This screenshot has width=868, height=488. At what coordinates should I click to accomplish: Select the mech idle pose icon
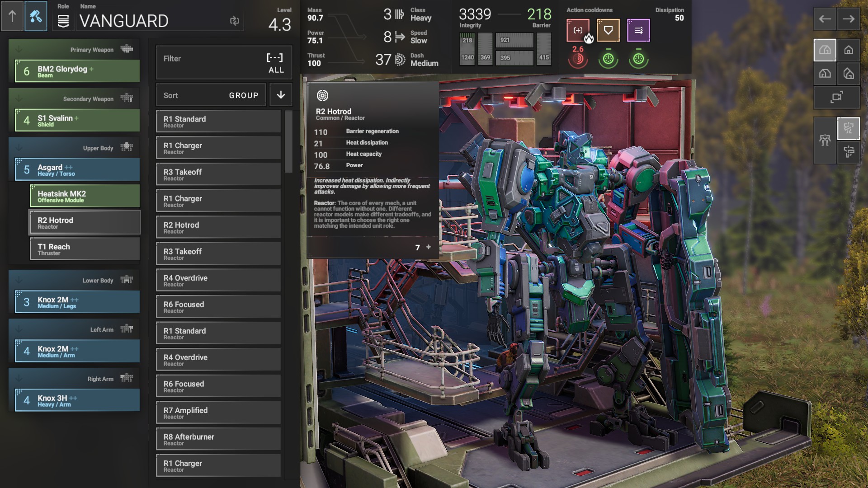coord(825,140)
